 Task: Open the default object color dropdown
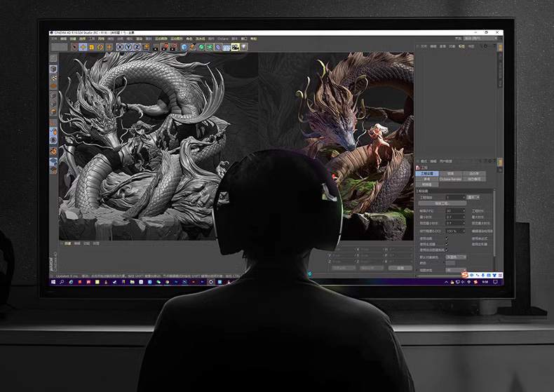(456, 257)
